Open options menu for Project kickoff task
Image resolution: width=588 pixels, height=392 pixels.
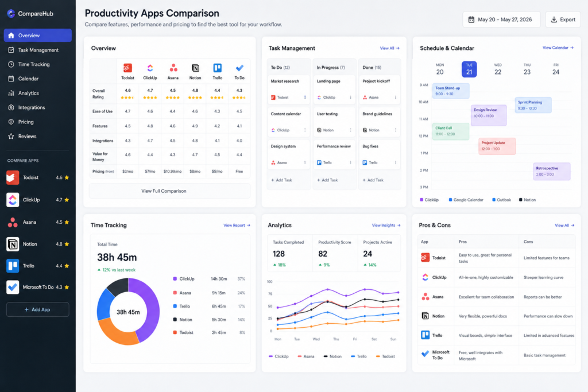click(x=396, y=98)
